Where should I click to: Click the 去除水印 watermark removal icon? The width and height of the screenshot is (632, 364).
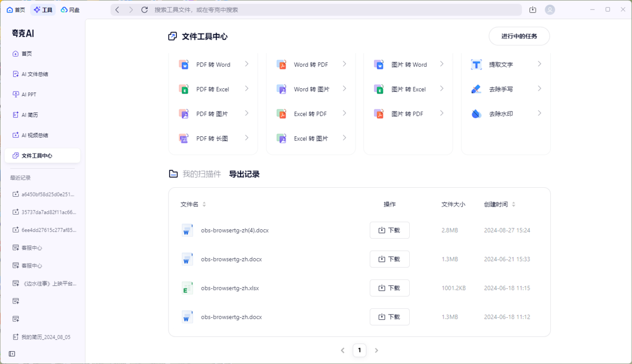point(476,114)
